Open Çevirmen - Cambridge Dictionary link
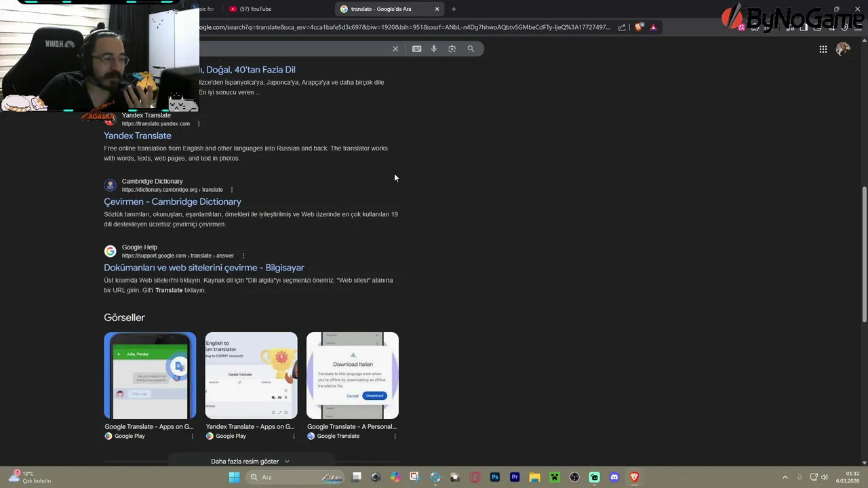Viewport: 868px width, 488px height. [x=172, y=201]
